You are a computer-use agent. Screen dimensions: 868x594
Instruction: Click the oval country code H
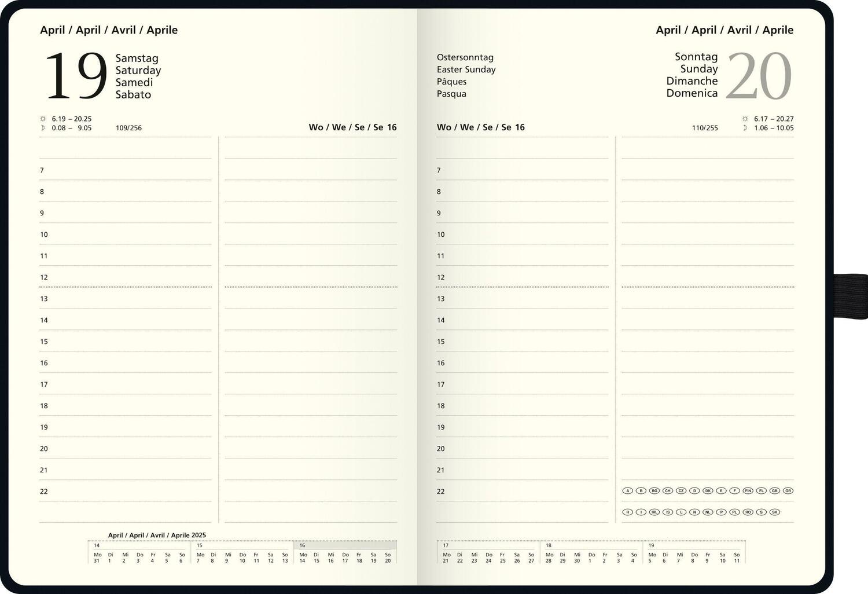pyautogui.click(x=628, y=512)
